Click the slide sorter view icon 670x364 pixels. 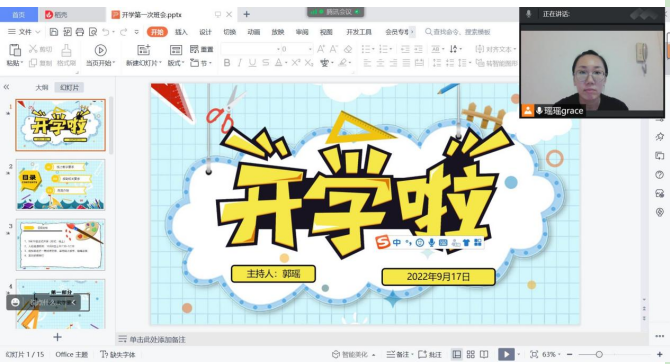470,354
